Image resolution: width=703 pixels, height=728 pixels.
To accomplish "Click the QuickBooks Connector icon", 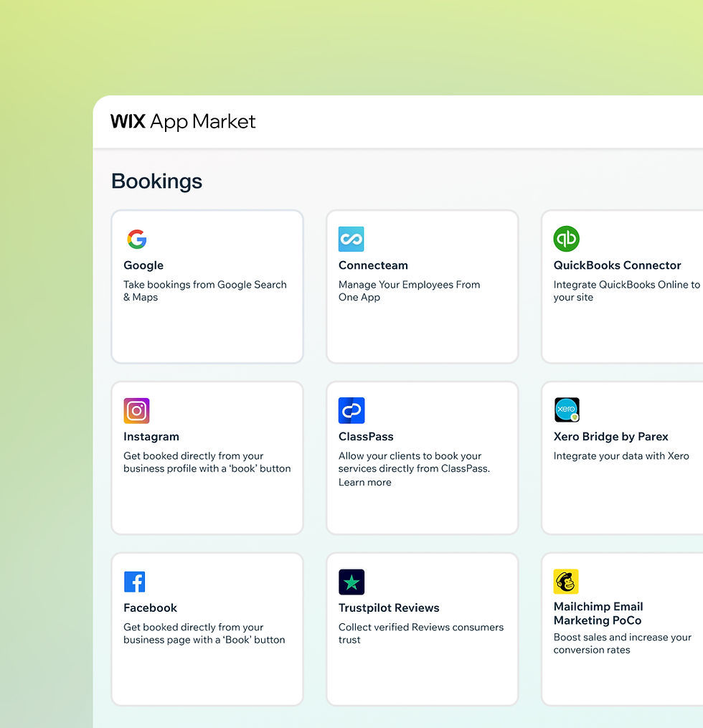I will (566, 239).
